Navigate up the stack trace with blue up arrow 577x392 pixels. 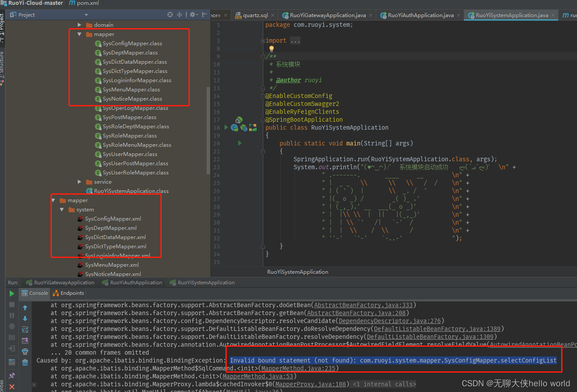25,307
